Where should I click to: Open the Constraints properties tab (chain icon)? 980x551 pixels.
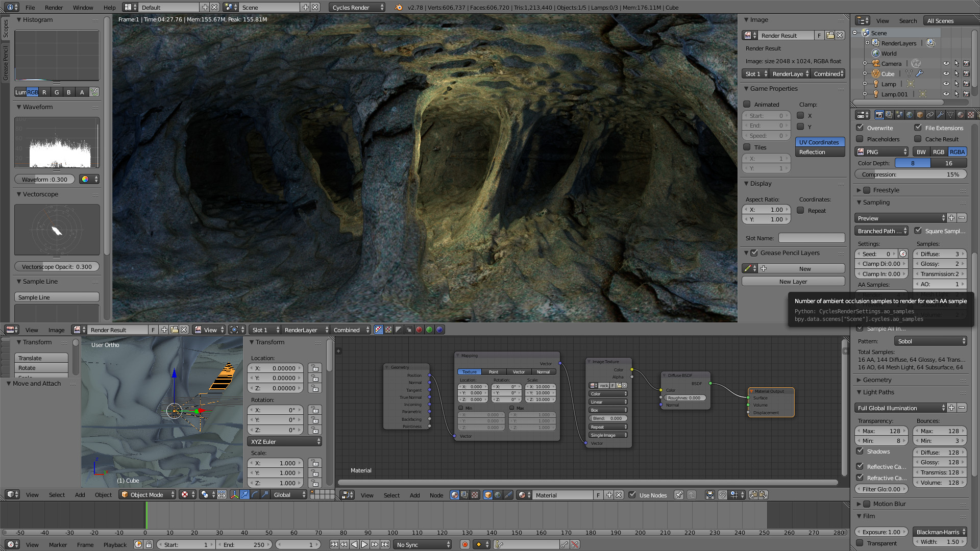[x=930, y=115]
